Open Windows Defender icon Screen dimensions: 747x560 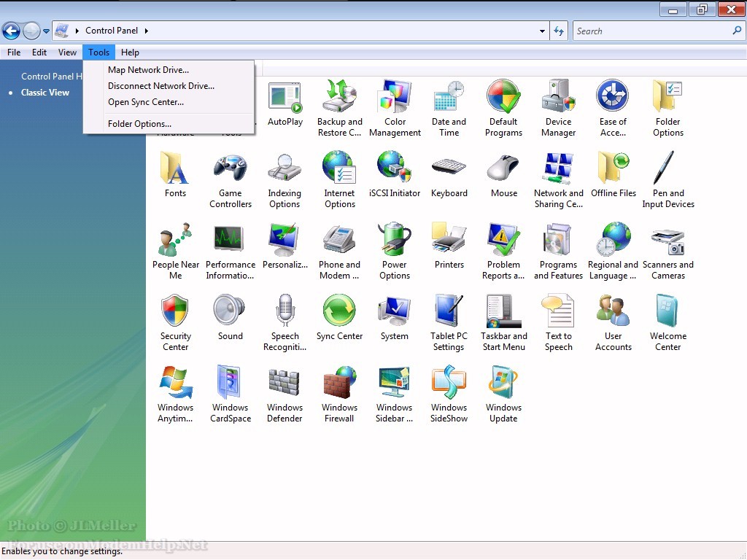click(x=285, y=384)
